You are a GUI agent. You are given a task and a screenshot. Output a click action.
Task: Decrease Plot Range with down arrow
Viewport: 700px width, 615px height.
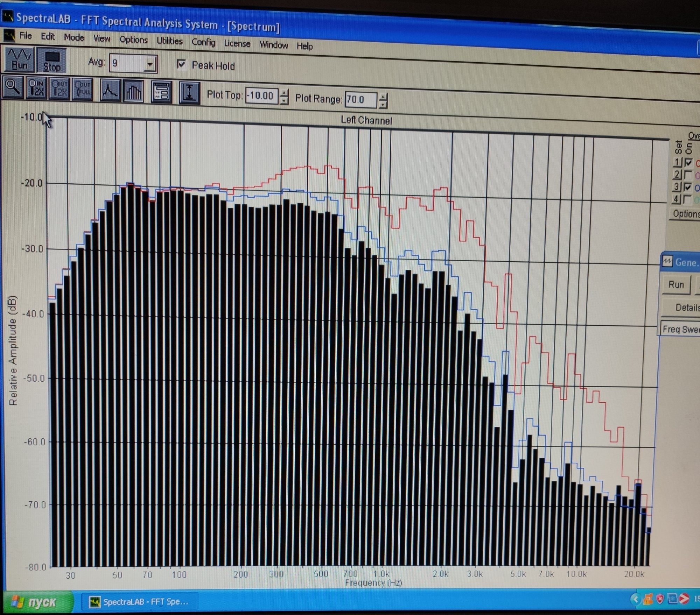[x=383, y=104]
